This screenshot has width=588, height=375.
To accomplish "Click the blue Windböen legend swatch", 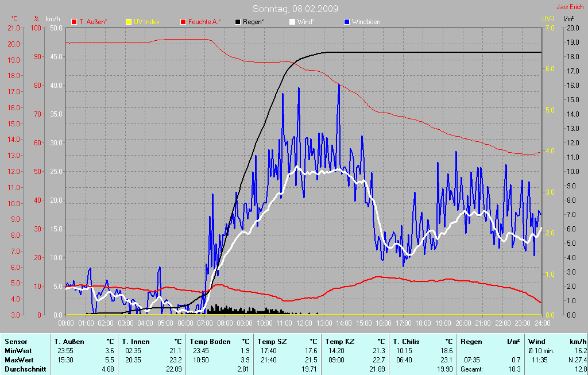I will [x=347, y=22].
